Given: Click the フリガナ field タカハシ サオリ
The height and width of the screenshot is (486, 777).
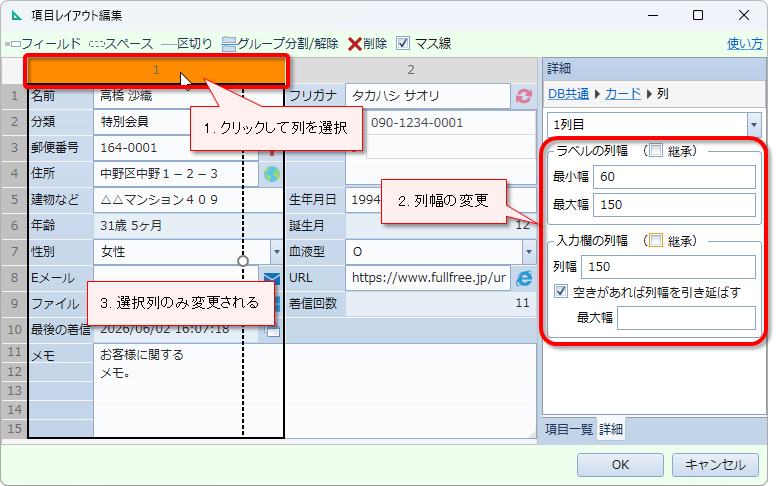Looking at the screenshot, I should coord(428,96).
